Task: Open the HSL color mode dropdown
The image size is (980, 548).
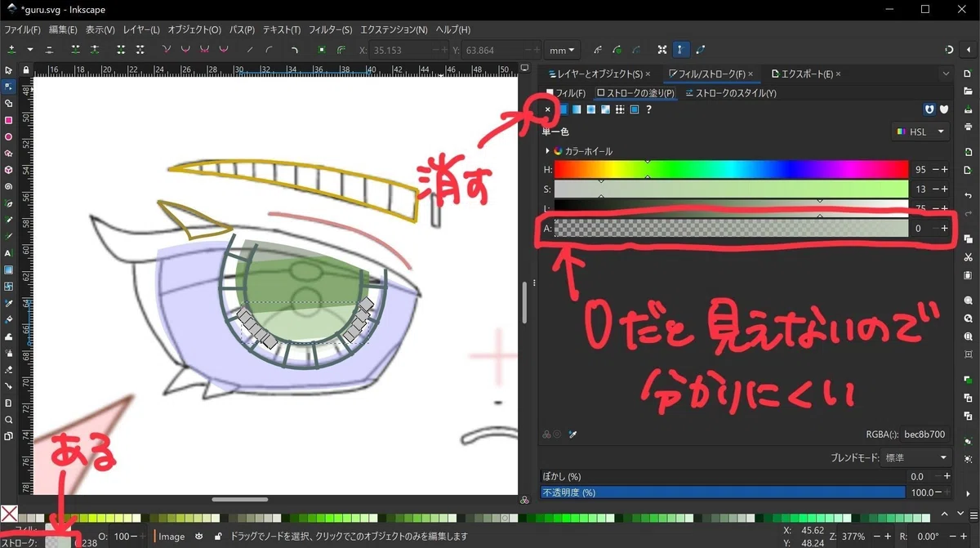Action: coord(920,131)
